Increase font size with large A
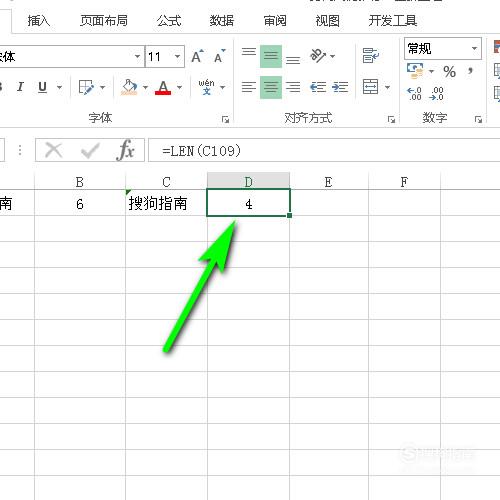The image size is (500, 500). pyautogui.click(x=197, y=56)
